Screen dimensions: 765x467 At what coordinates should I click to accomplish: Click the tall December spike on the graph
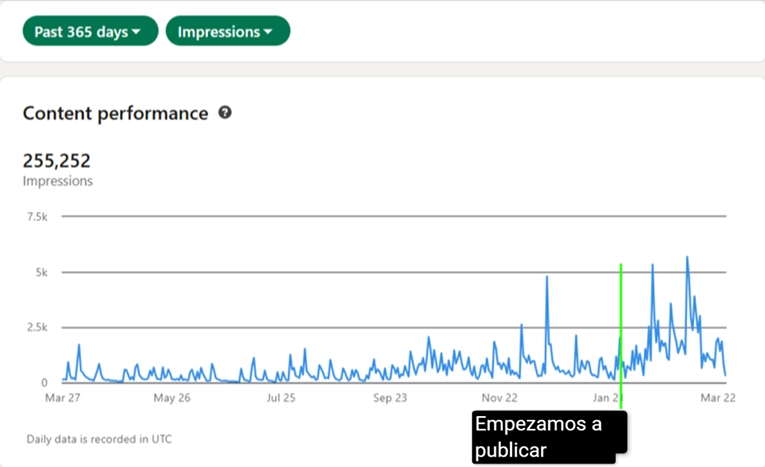[x=547, y=277]
